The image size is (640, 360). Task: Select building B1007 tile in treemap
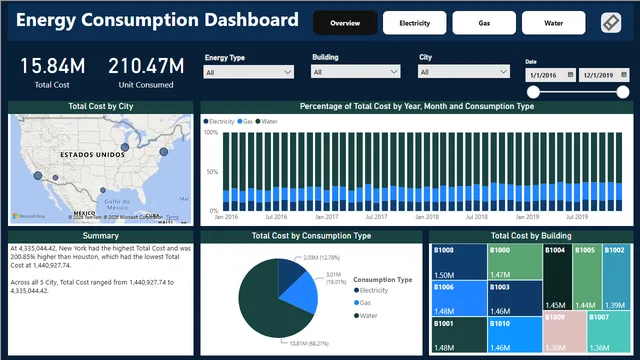[609, 332]
